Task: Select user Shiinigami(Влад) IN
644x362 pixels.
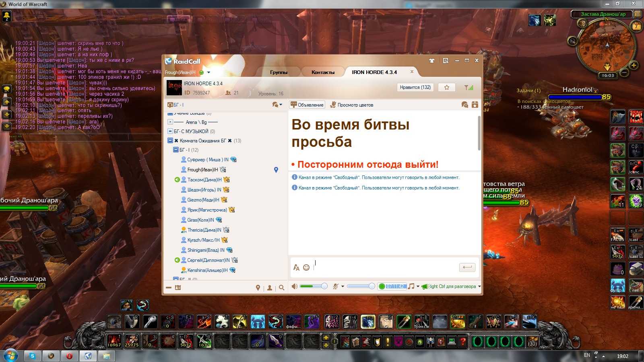Action: coord(206,250)
